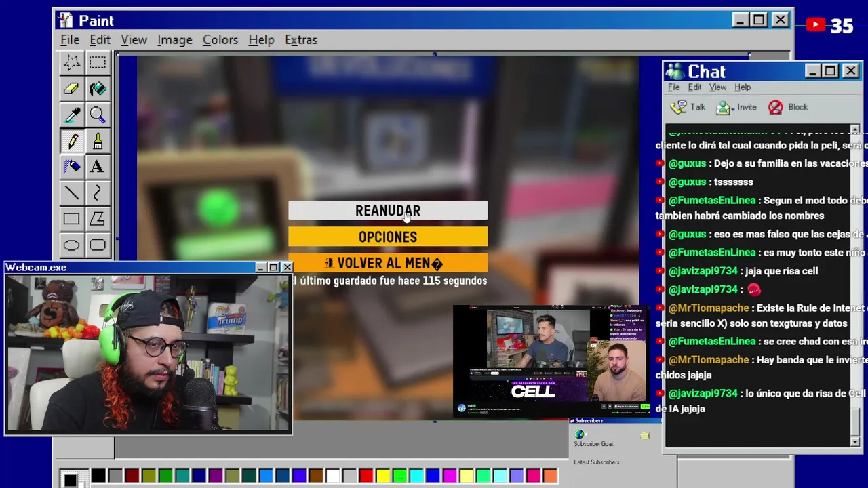Click the 'Latest Subscribers:' label

coord(597,462)
